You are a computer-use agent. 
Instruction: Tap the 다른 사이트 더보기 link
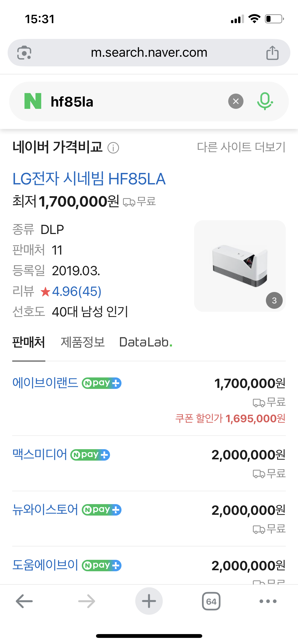coord(241,147)
